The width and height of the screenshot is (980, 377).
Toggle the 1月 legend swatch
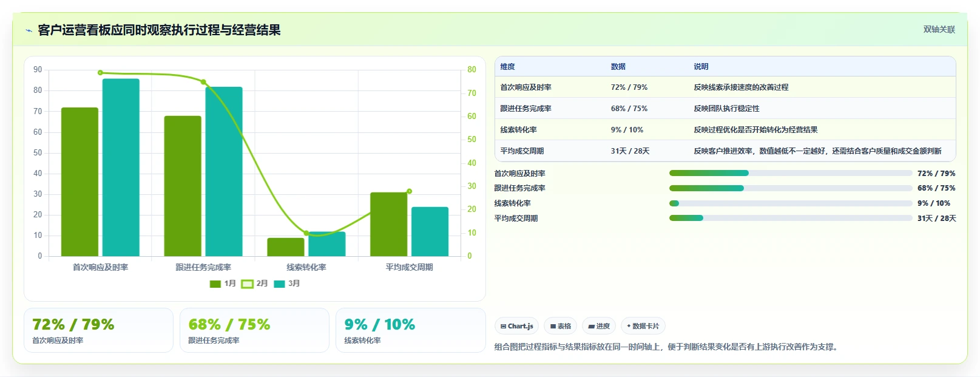(x=215, y=284)
